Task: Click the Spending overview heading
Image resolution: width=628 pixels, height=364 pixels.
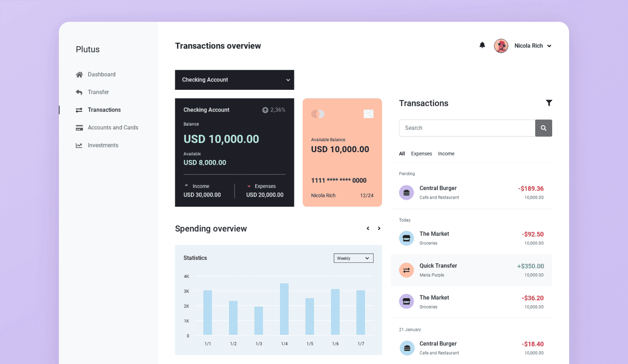Action: tap(211, 229)
